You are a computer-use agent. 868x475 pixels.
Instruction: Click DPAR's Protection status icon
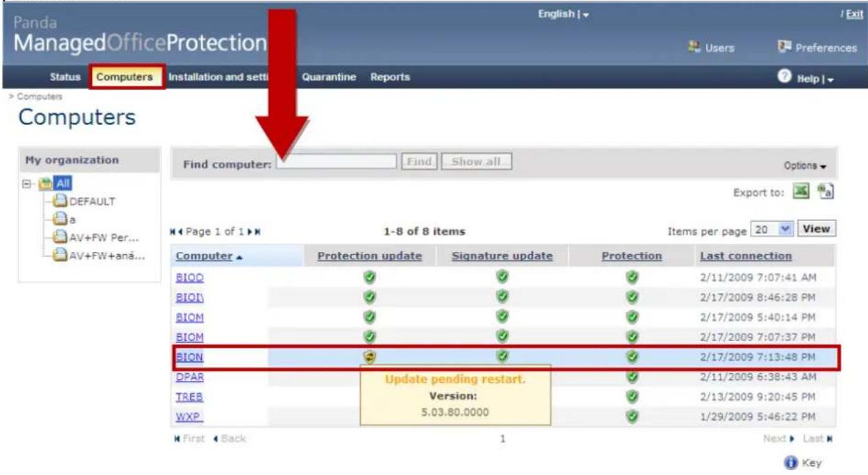[631, 377]
